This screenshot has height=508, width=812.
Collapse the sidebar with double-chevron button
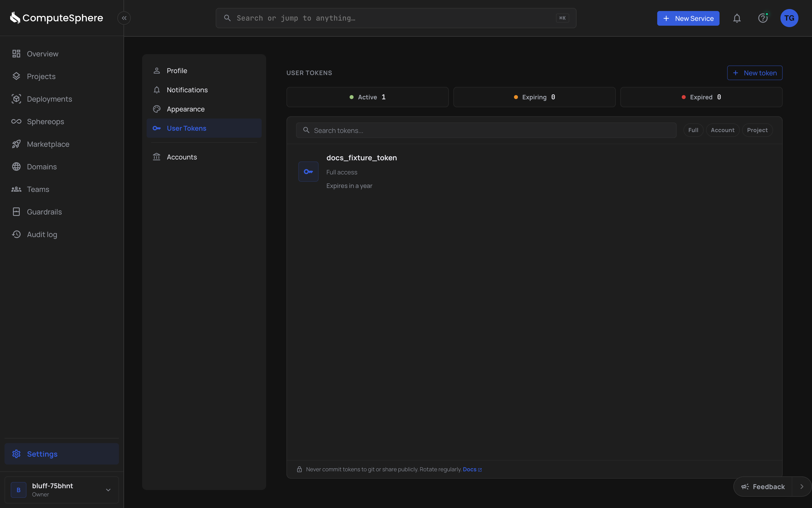click(124, 18)
